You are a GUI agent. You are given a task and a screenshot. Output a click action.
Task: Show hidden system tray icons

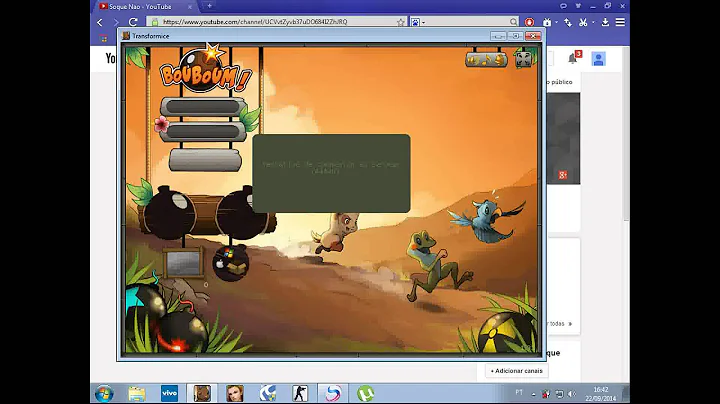coord(533,394)
